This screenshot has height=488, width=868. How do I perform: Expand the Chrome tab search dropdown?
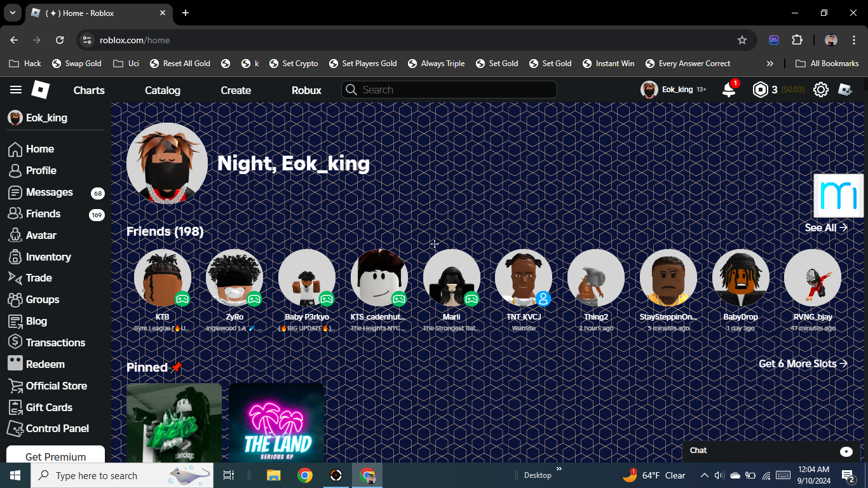click(12, 13)
